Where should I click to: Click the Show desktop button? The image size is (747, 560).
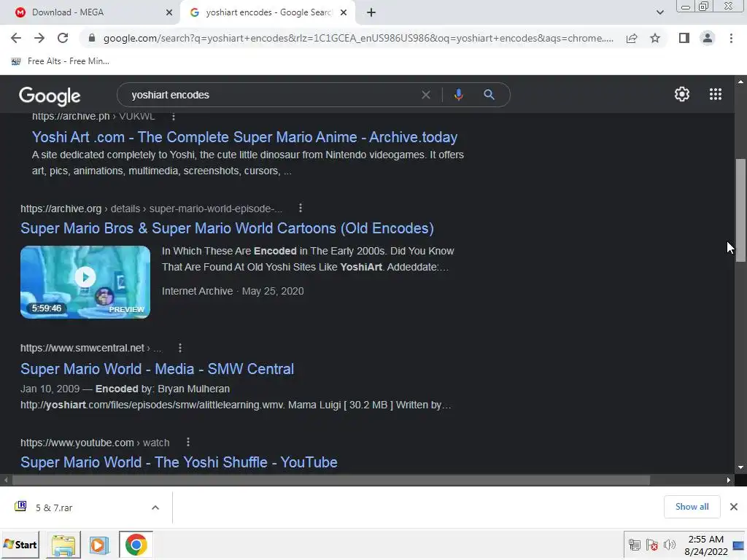point(739,545)
